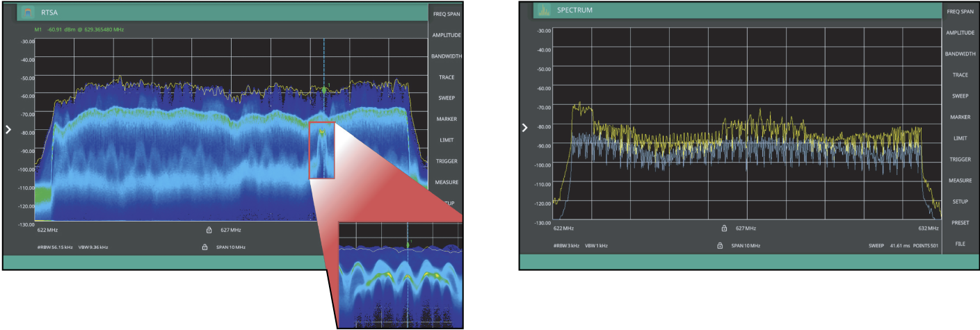
Task: Expand the left side panel chevron in Spectrum view
Action: (x=525, y=128)
